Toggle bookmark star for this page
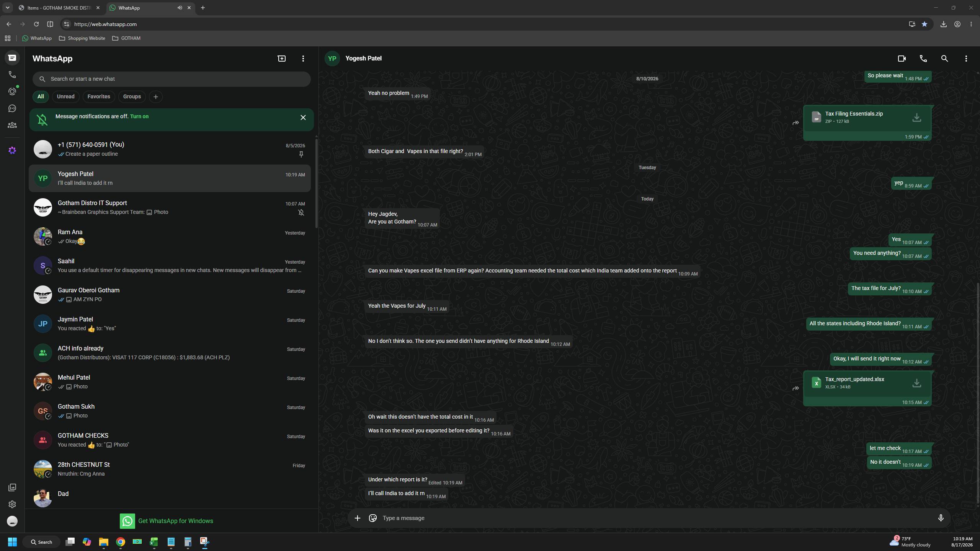The height and width of the screenshot is (551, 980). pyautogui.click(x=924, y=24)
